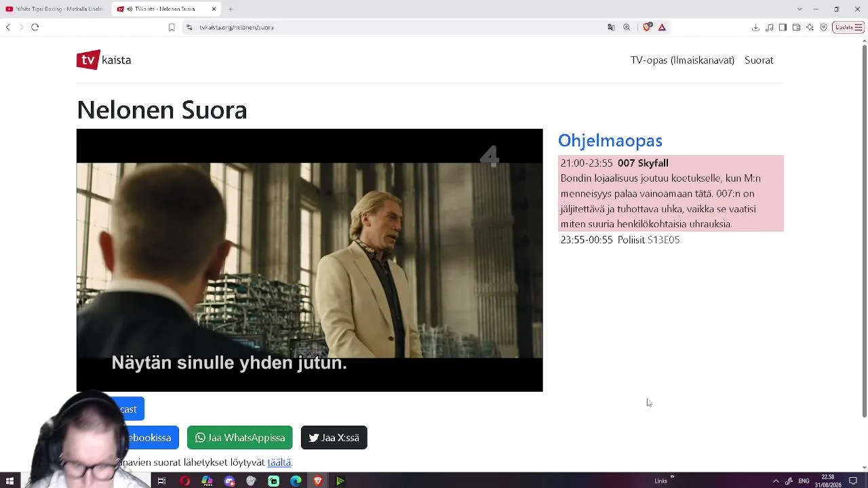Open the media playlist music icon
Viewport: 868px width, 488px height.
coord(769,27)
